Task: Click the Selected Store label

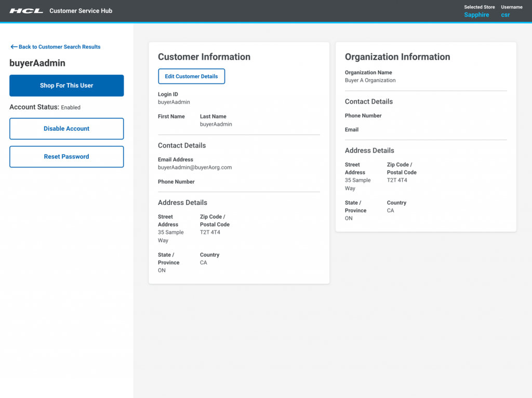Action: tap(479, 7)
